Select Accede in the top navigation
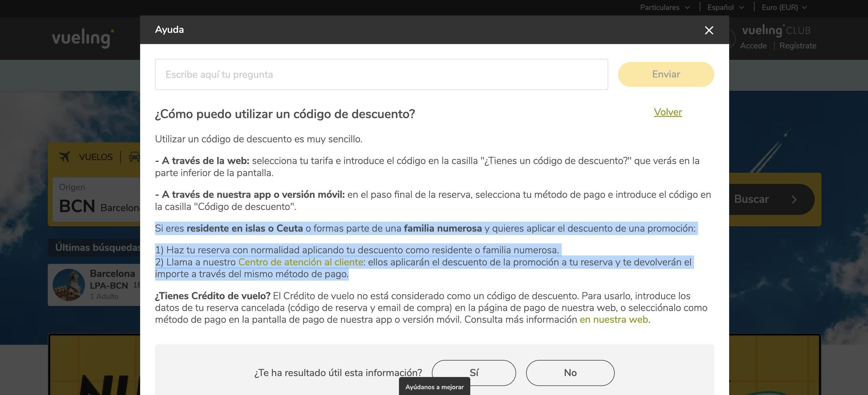The height and width of the screenshot is (395, 868). pyautogui.click(x=754, y=46)
